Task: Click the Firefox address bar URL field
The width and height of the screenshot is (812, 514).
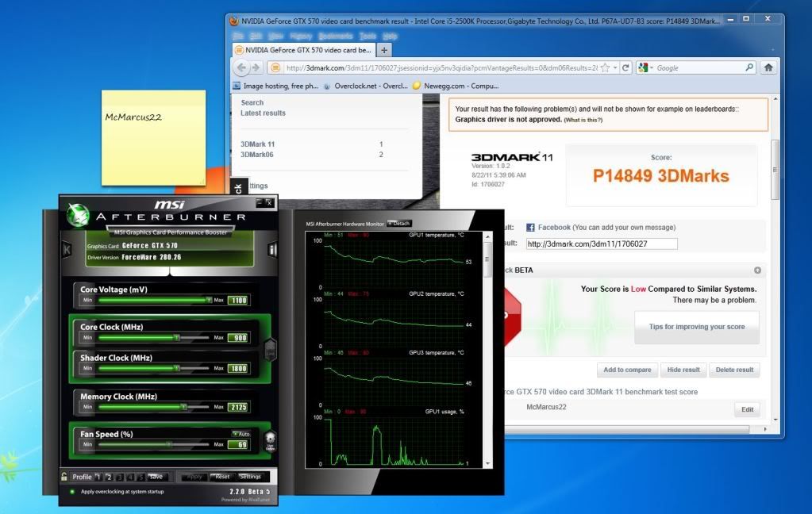Action: pyautogui.click(x=441, y=67)
